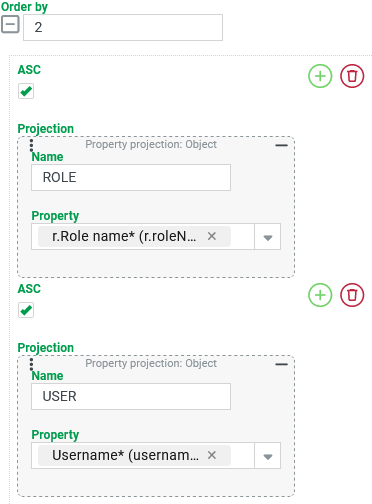Select the Username property chip
Viewport: 372px width, 504px height.
(125, 455)
